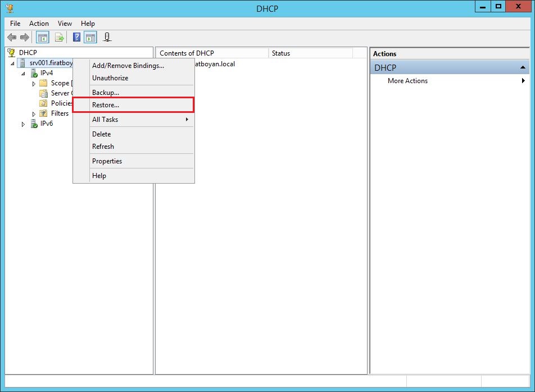Screen dimensions: 535x392
Task: Select Restore... in context menu
Action: click(x=133, y=105)
